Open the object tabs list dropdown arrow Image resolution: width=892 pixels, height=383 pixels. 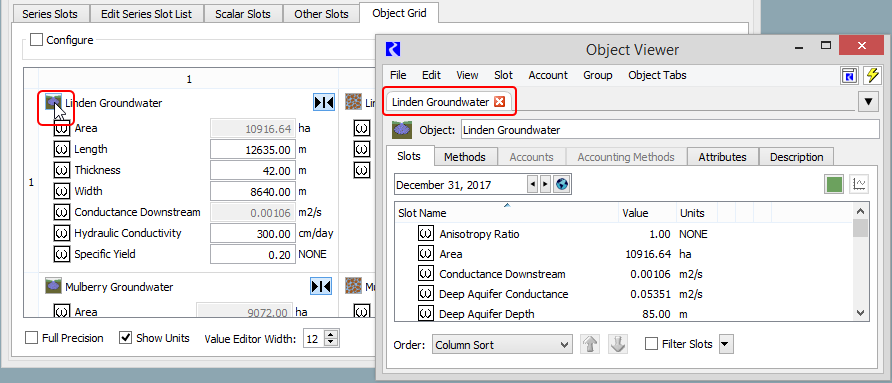[868, 102]
